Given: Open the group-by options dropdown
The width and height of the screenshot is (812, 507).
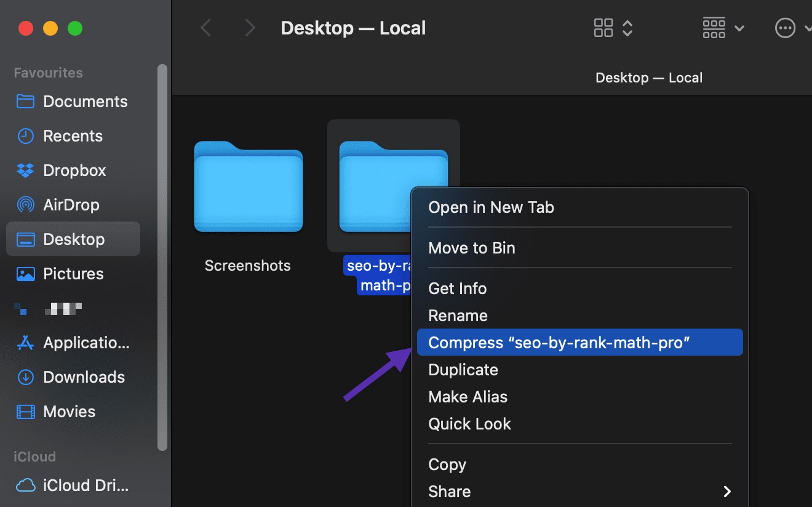Looking at the screenshot, I should (723, 28).
